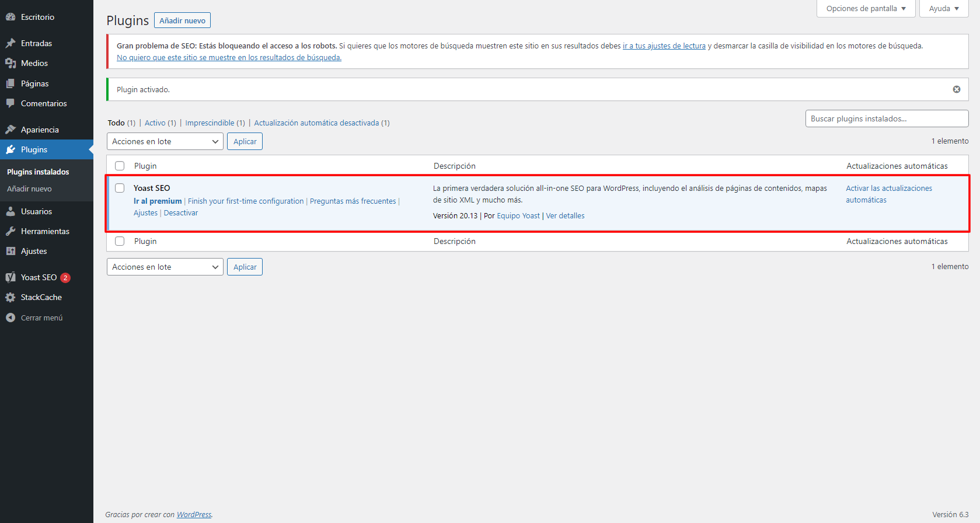
Task: Click 'Versión 20.13' text
Action: pyautogui.click(x=455, y=215)
